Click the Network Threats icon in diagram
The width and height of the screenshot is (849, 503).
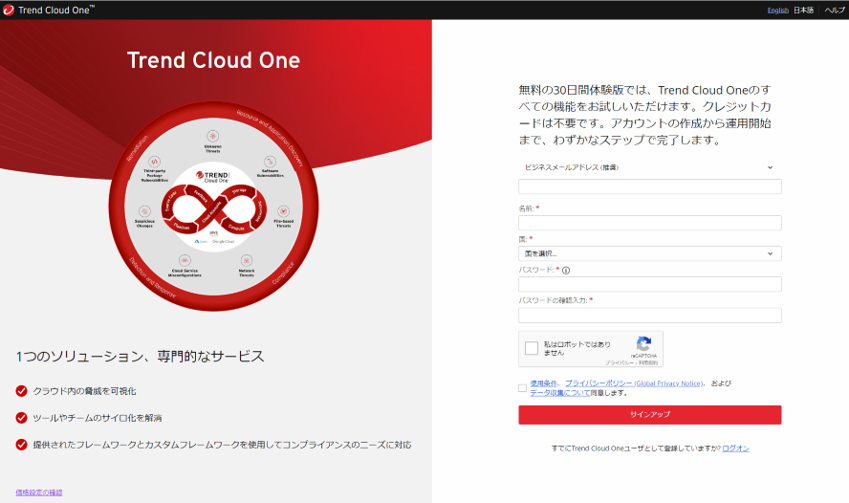pyautogui.click(x=246, y=260)
